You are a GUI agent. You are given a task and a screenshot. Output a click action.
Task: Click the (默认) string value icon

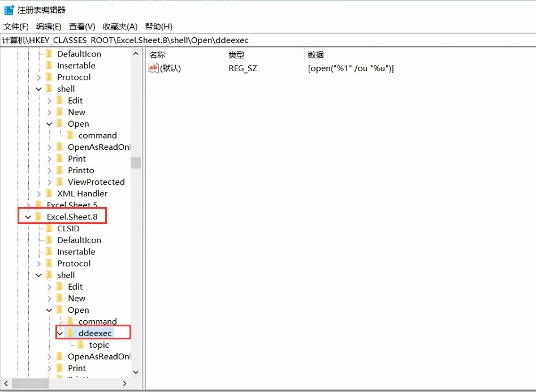pos(153,68)
